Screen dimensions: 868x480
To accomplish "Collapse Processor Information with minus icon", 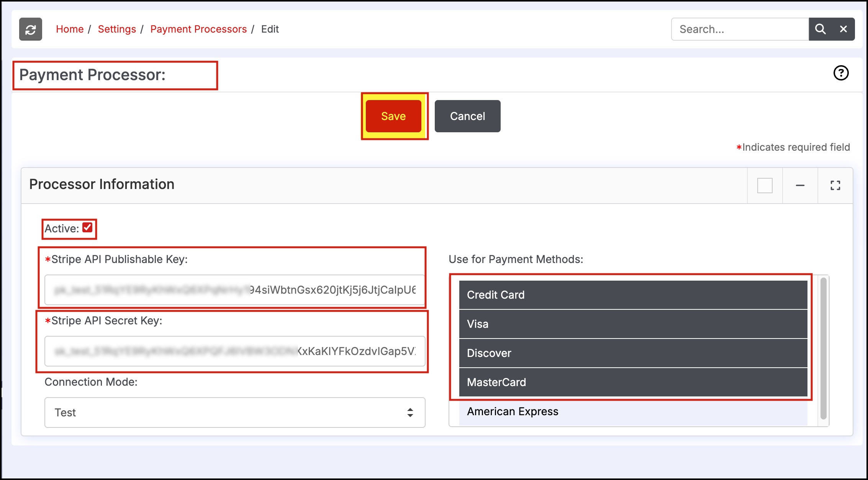I will click(800, 186).
